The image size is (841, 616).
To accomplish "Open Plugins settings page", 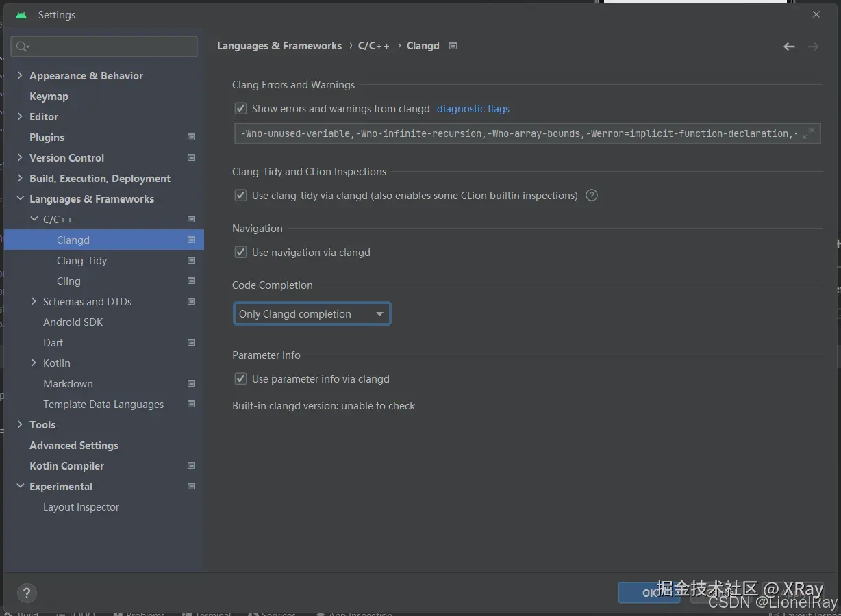I will click(x=47, y=137).
